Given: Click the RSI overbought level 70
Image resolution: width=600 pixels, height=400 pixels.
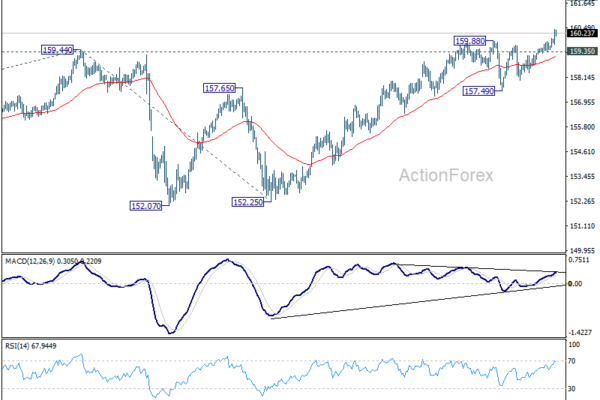Looking at the screenshot, I should pyautogui.click(x=573, y=361).
